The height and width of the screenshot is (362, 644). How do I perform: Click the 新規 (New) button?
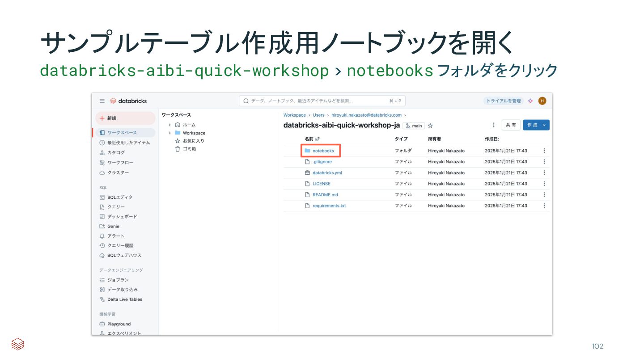pyautogui.click(x=125, y=118)
